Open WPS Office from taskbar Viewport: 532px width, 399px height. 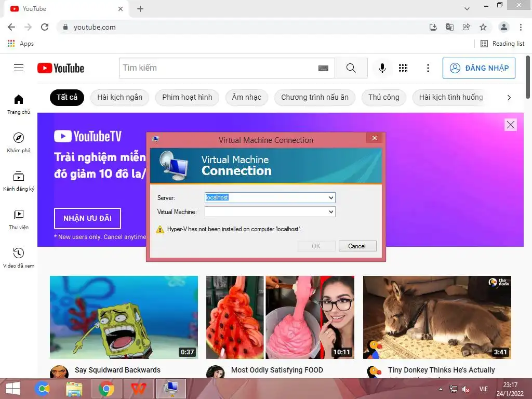(x=139, y=389)
